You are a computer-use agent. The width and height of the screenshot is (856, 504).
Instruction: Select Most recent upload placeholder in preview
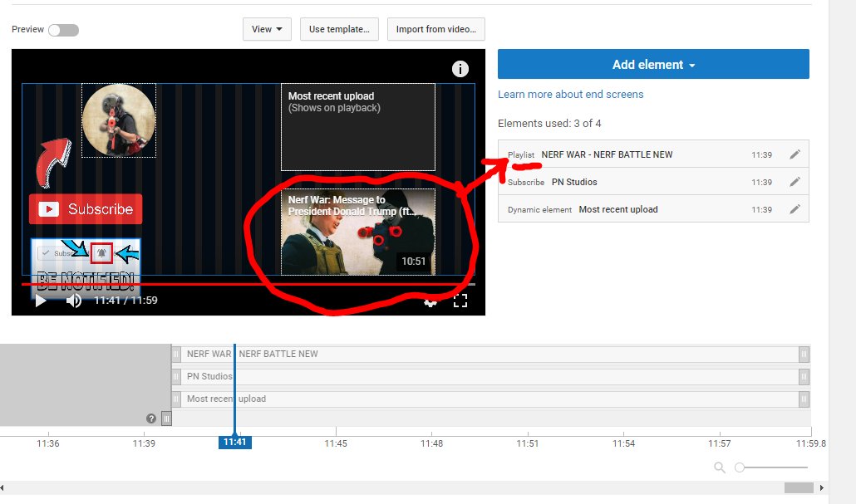(358, 127)
